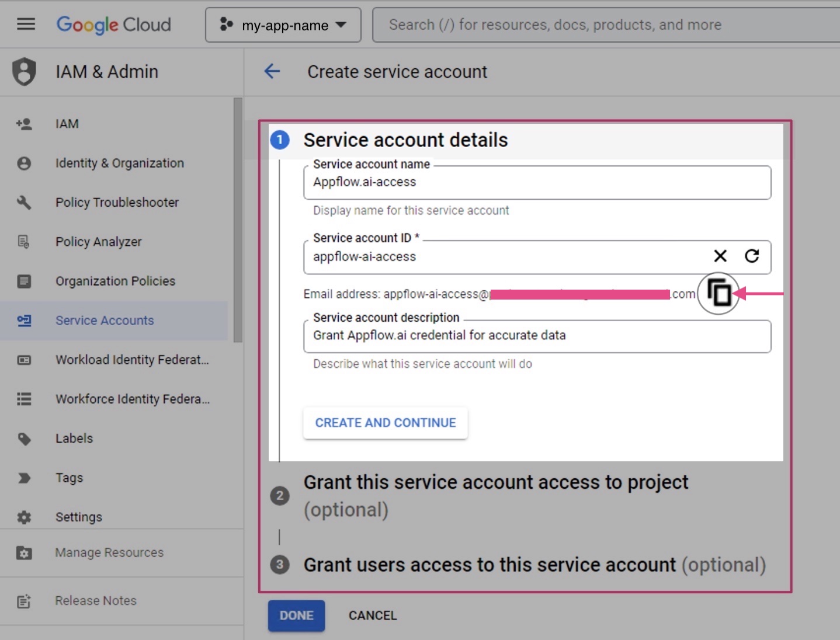This screenshot has width=840, height=640.
Task: Clear the Service account ID field
Action: [x=720, y=256]
